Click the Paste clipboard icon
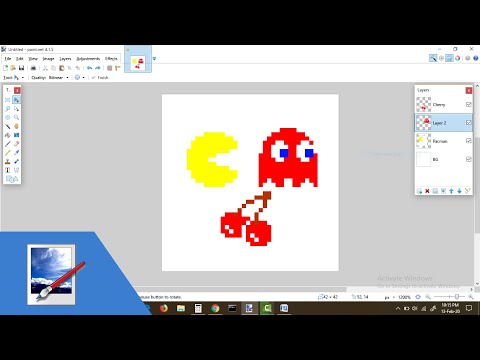Image resolution: width=480 pixels, height=360 pixels. 61,68
